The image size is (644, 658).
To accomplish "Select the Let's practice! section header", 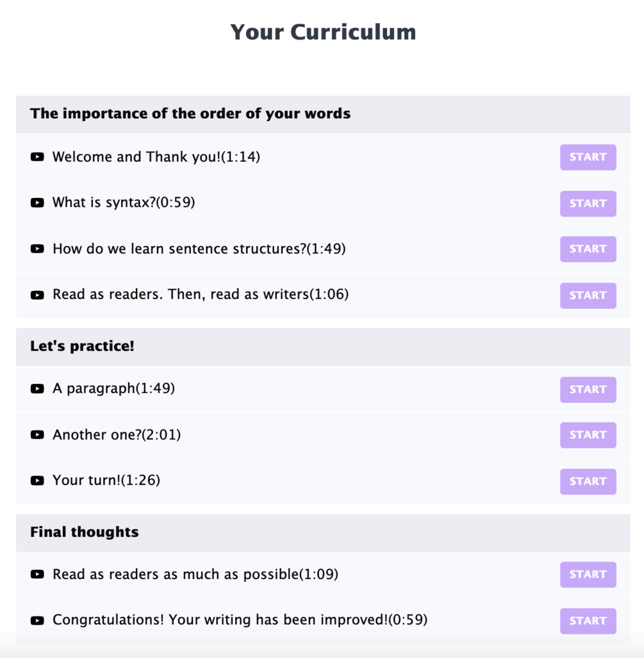I will pyautogui.click(x=82, y=347).
